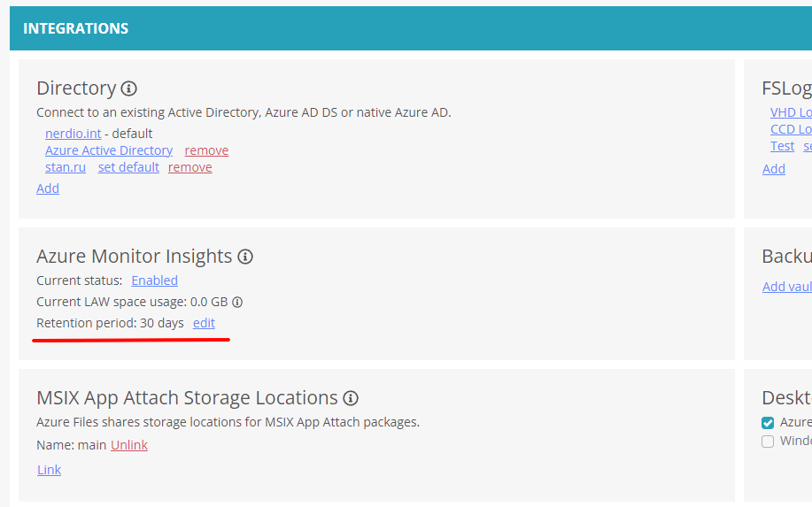
Task: Open the Test FSLogix profile link
Action: click(x=782, y=146)
